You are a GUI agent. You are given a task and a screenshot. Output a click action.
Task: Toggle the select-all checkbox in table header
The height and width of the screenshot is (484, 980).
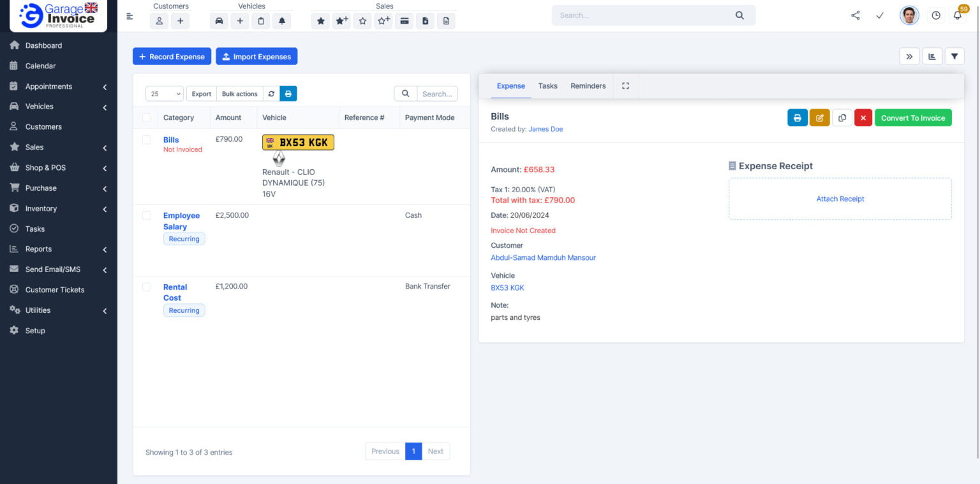tap(147, 117)
